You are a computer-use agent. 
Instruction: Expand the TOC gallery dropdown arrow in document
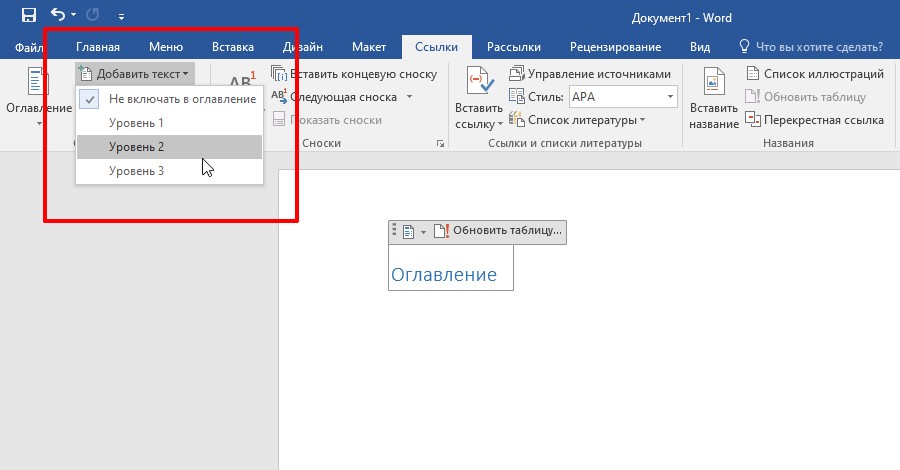(x=424, y=232)
